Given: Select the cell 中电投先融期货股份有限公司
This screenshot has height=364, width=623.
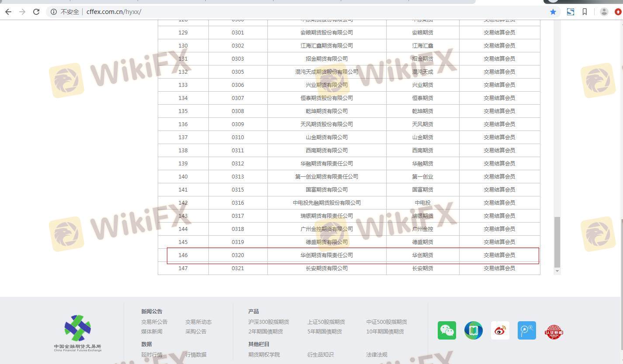Looking at the screenshot, I should (327, 203).
